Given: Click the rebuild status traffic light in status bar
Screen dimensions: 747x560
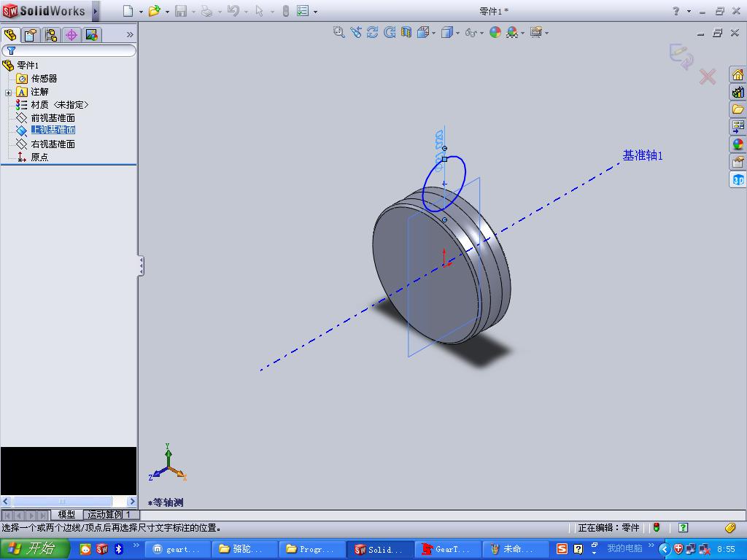Looking at the screenshot, I should 656,528.
